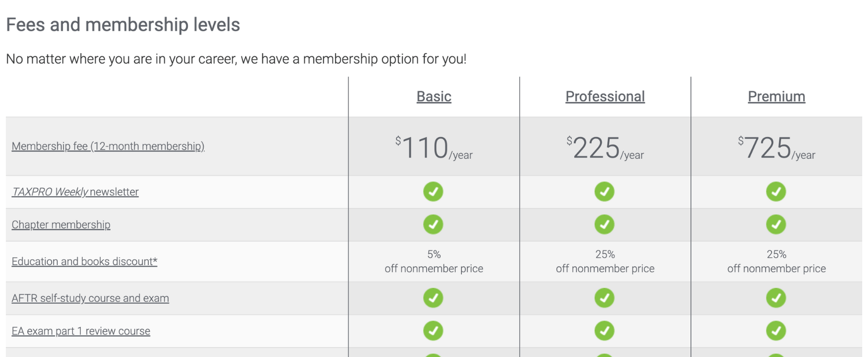This screenshot has height=357, width=868.
Task: Click the Premium checkmark for Chapter membership
Action: (776, 224)
